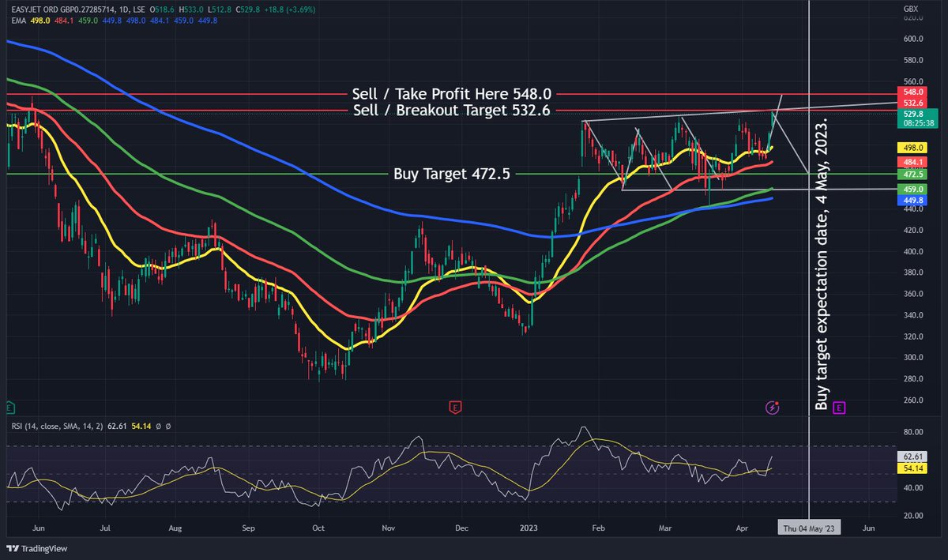Click the 'Thu 04 May '23' date label

(808, 527)
